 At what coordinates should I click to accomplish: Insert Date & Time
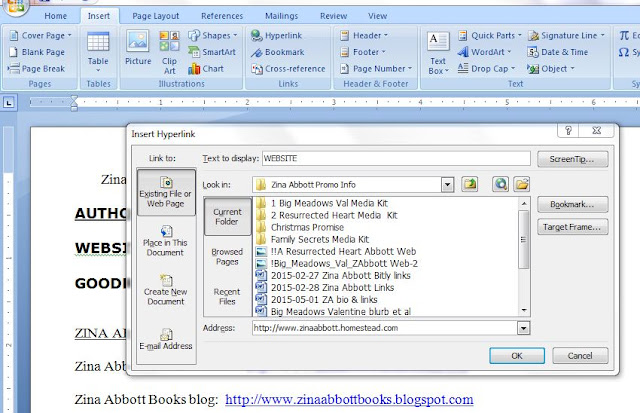558,52
